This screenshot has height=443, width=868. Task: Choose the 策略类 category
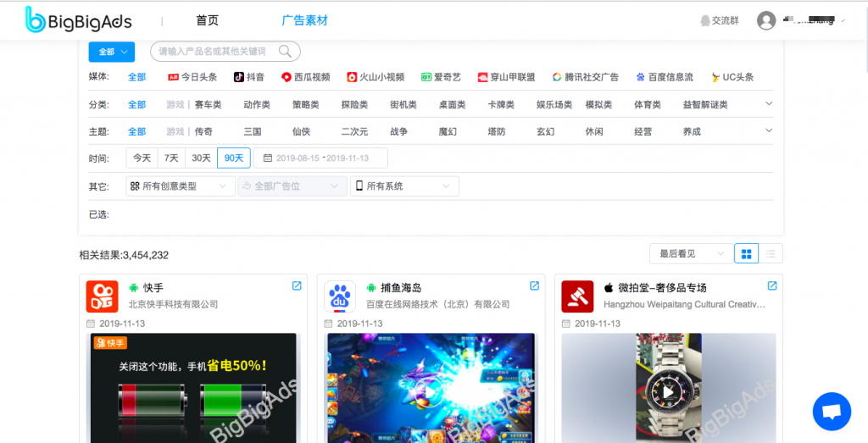click(x=305, y=104)
